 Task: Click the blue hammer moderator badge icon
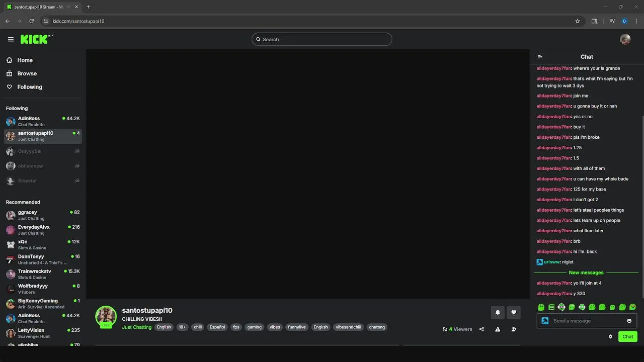(545, 321)
